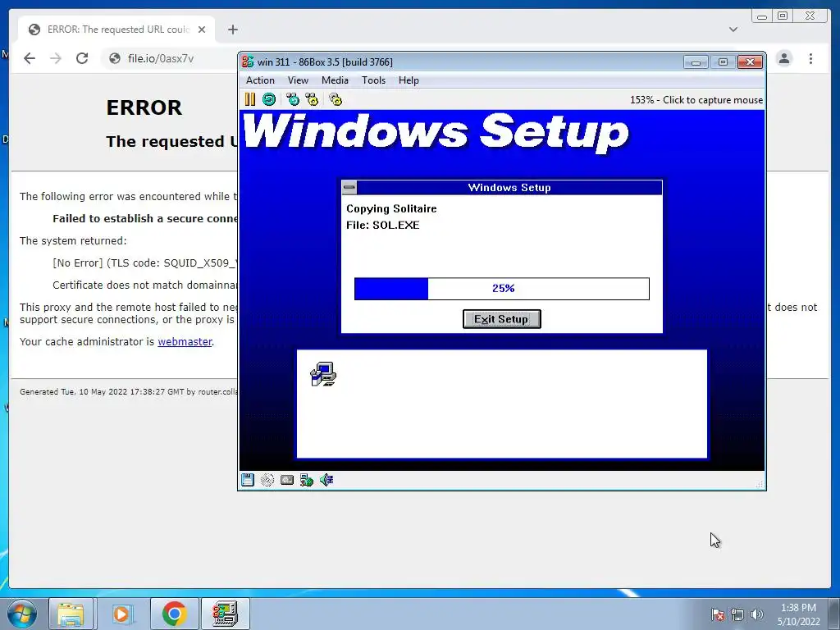The width and height of the screenshot is (840, 630).
Task: Click the sound speaker status bar icon in 86Box
Action: pos(326,479)
